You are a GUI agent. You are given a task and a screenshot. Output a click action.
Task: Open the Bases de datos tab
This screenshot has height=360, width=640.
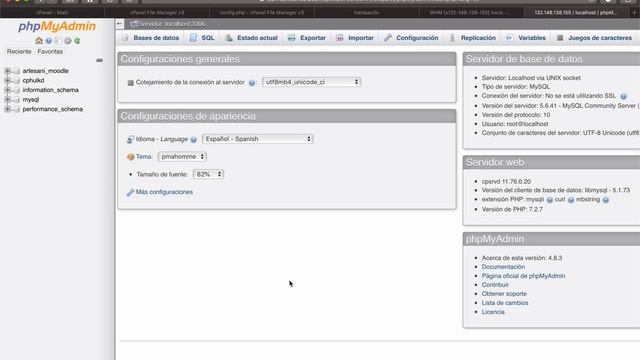tap(151, 38)
